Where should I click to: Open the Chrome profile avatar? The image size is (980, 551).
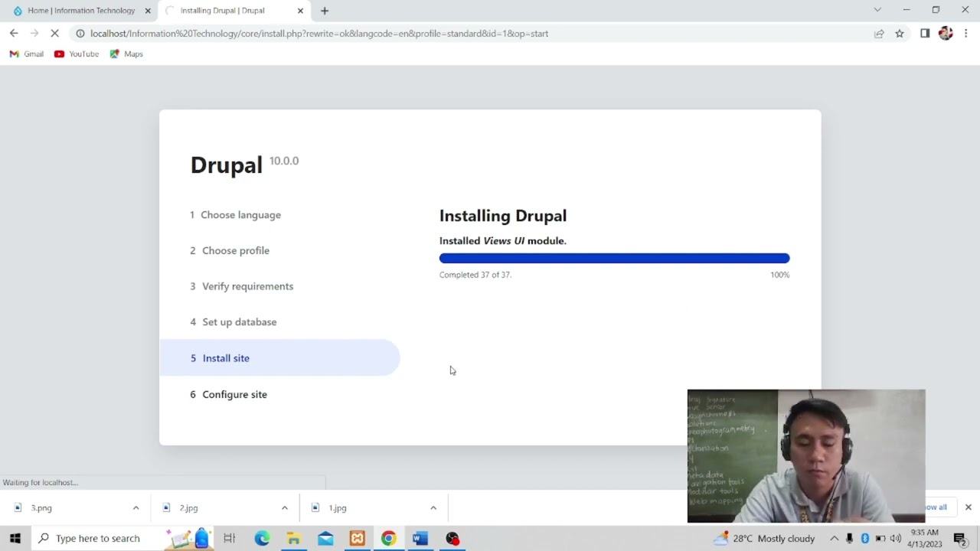pos(946,34)
